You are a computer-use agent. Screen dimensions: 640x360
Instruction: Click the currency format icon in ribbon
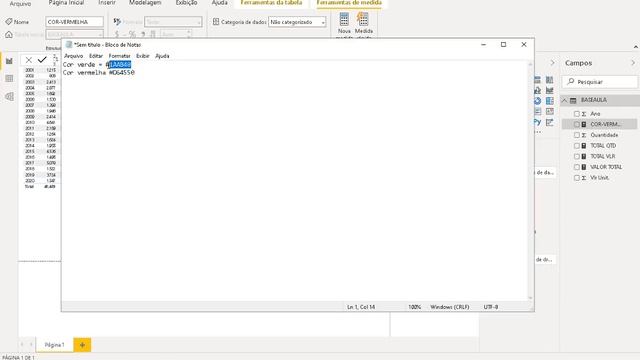[x=117, y=34]
